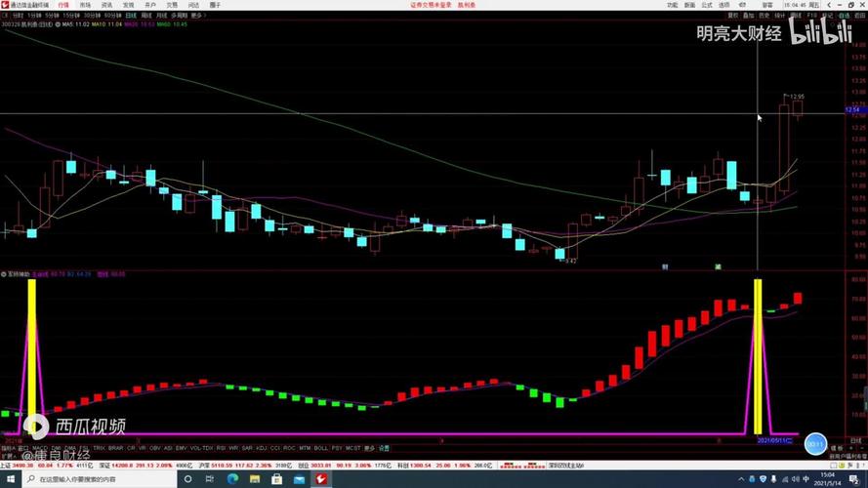Open the 公式 (Formula) menu
868x488 pixels.
pos(712,5)
